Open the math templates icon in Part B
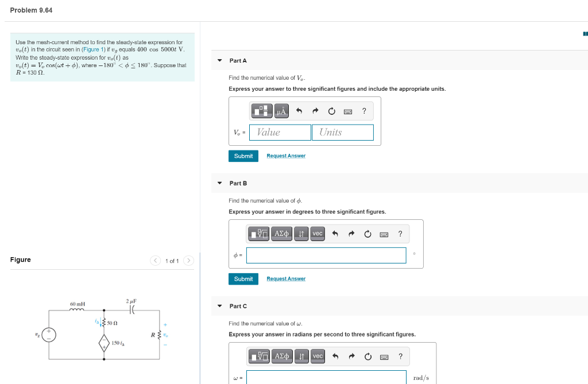The width and height of the screenshot is (588, 384). click(x=258, y=234)
